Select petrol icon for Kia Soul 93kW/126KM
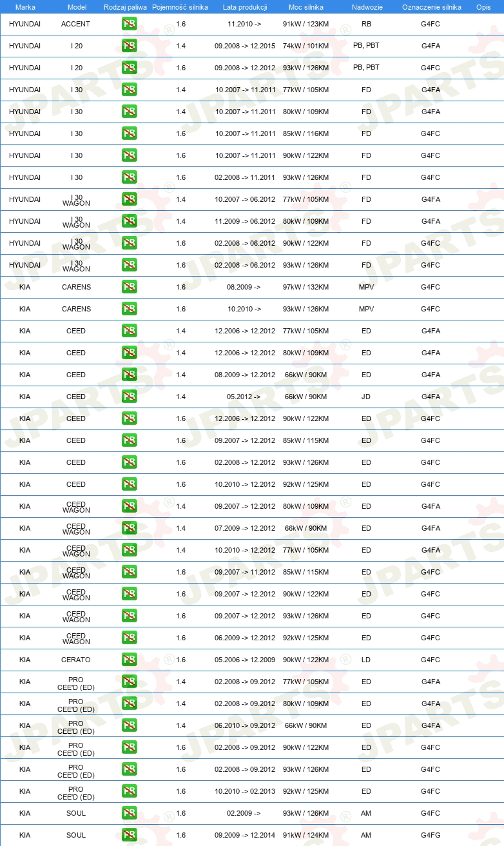The image size is (504, 846). click(x=129, y=813)
